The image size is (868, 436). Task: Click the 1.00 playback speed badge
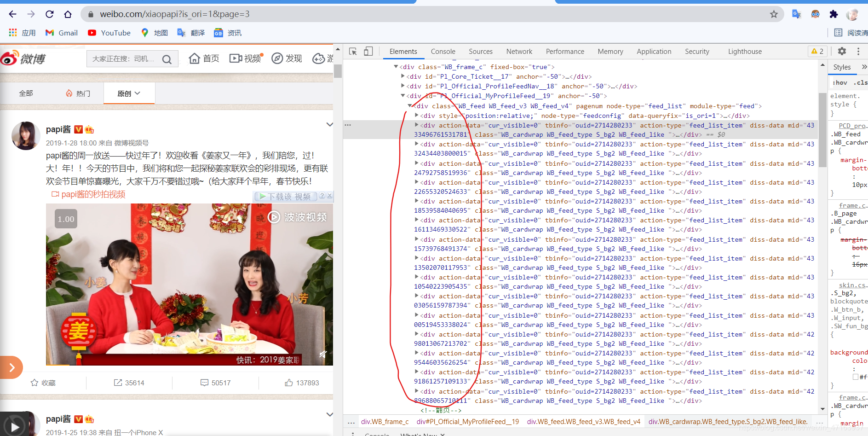[66, 219]
